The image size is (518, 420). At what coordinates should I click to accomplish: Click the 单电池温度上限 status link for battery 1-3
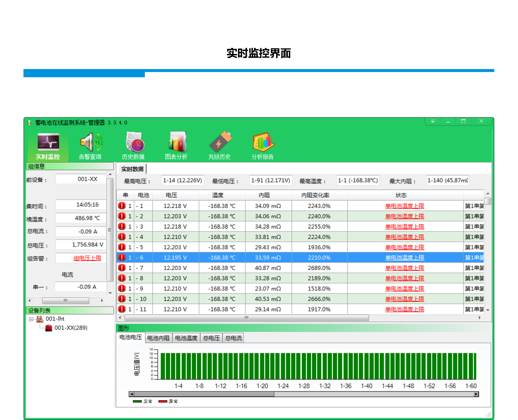pos(404,227)
